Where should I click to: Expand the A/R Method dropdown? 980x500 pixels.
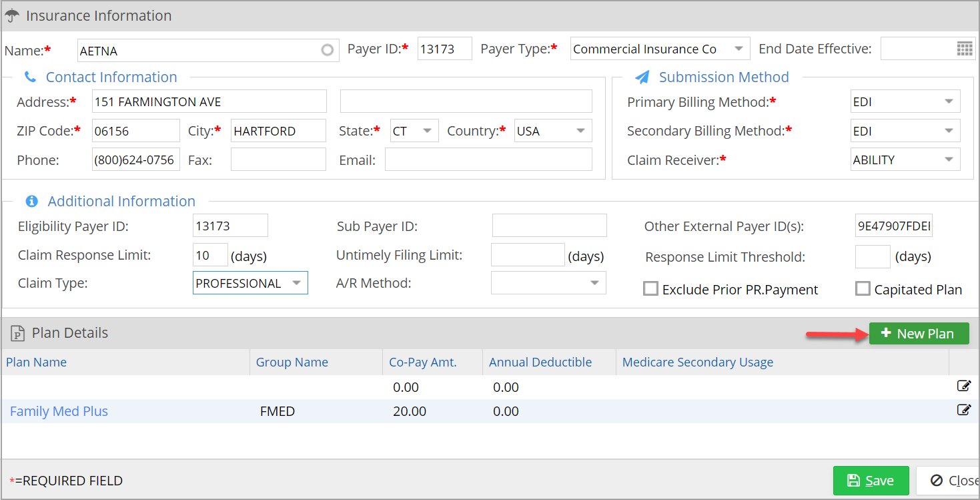548,283
